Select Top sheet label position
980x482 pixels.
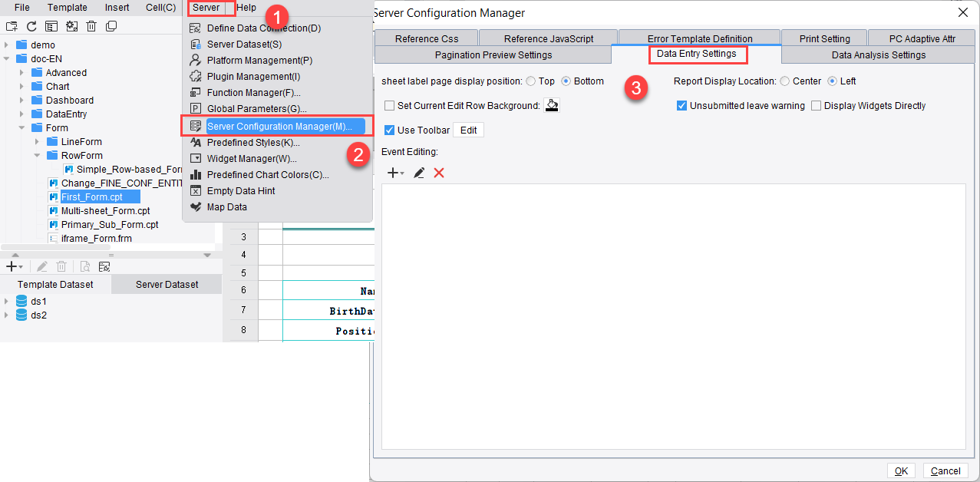pos(531,81)
